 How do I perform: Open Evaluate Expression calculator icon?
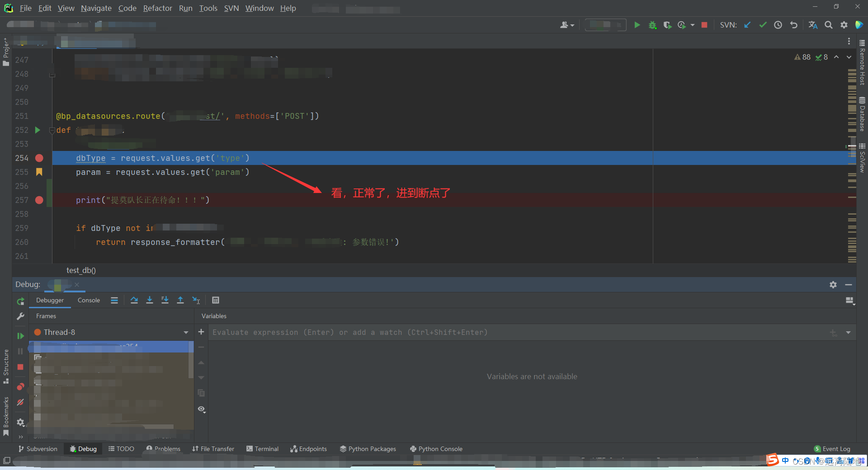tap(216, 300)
